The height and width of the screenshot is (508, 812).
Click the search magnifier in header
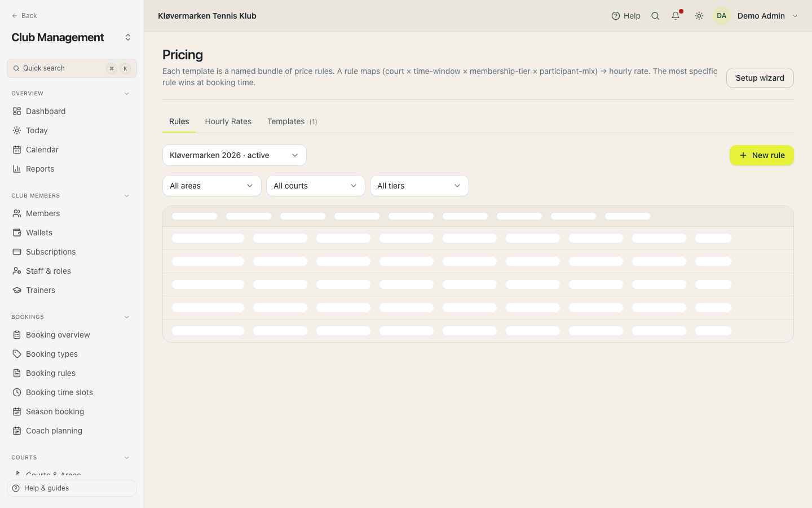coord(655,16)
